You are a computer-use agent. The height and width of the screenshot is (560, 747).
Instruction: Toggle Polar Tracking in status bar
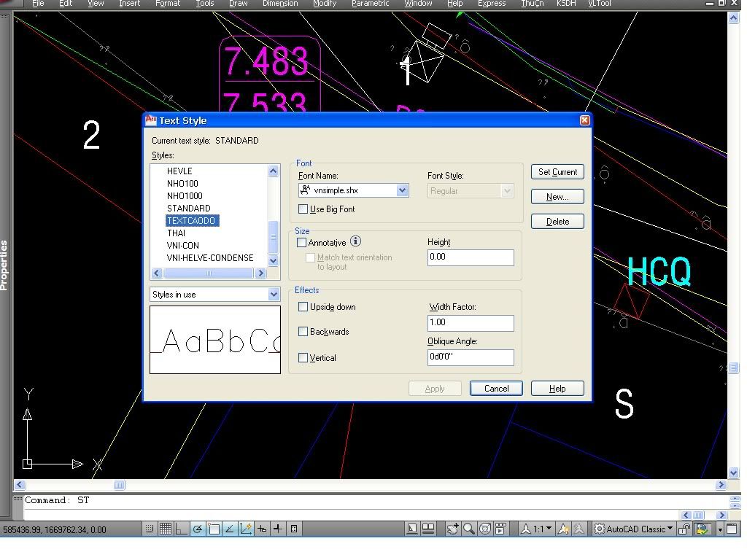198,529
